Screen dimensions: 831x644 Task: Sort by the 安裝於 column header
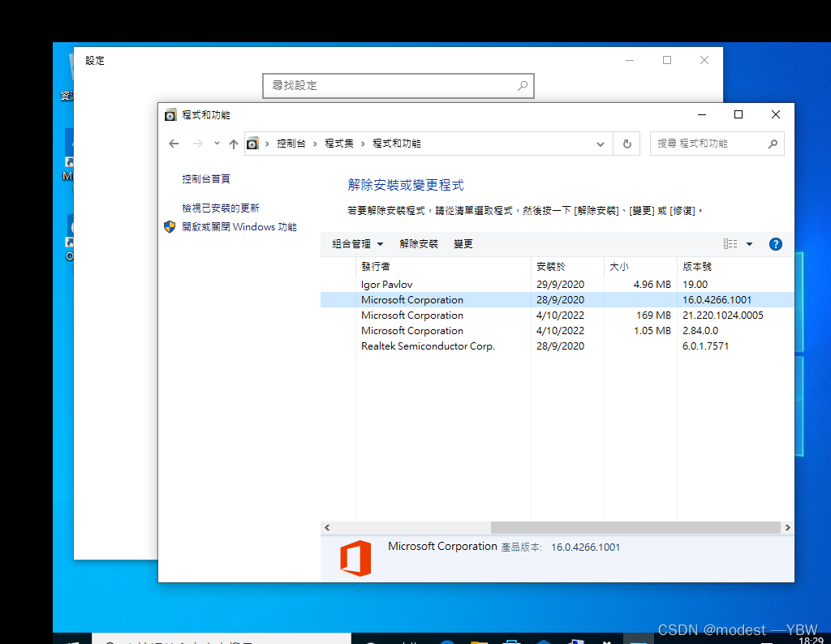(567, 266)
